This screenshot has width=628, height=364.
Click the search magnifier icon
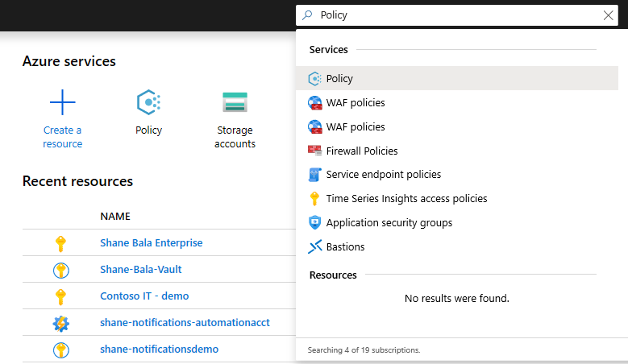point(308,15)
